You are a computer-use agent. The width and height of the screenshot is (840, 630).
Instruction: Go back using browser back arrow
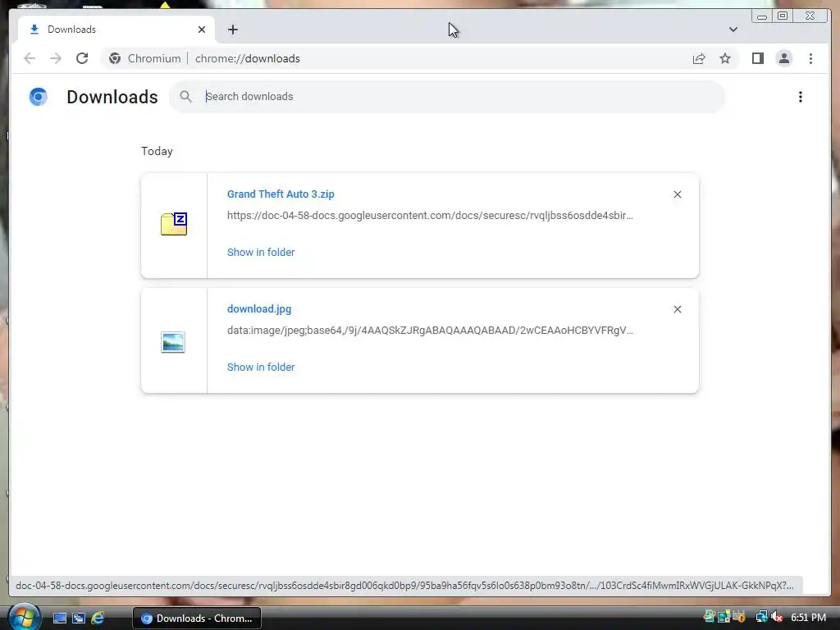[30, 58]
